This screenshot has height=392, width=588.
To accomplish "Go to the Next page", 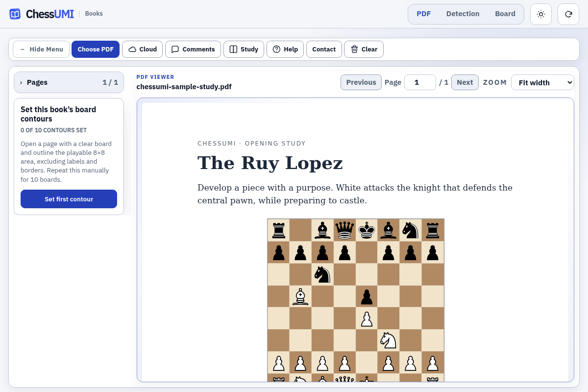I will (465, 82).
